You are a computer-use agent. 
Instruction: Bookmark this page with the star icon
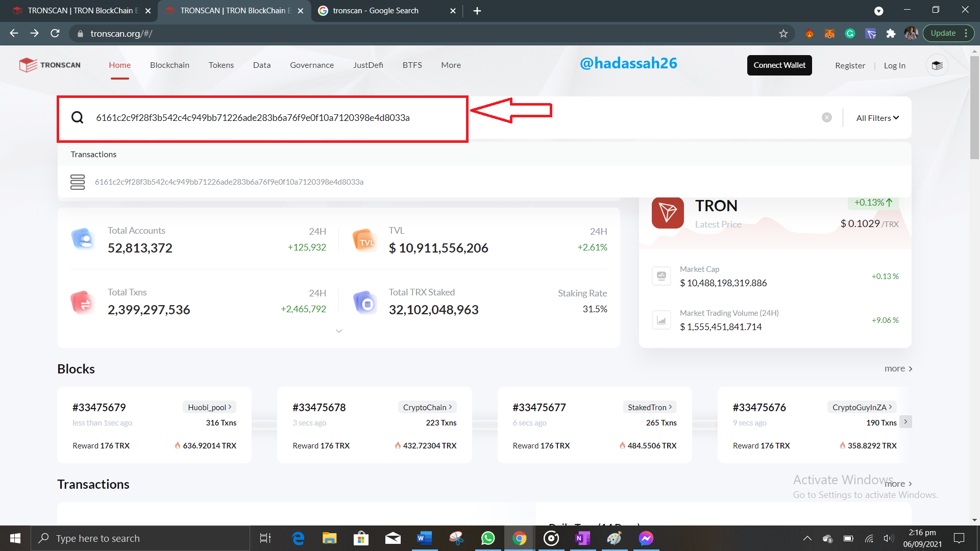tap(783, 34)
